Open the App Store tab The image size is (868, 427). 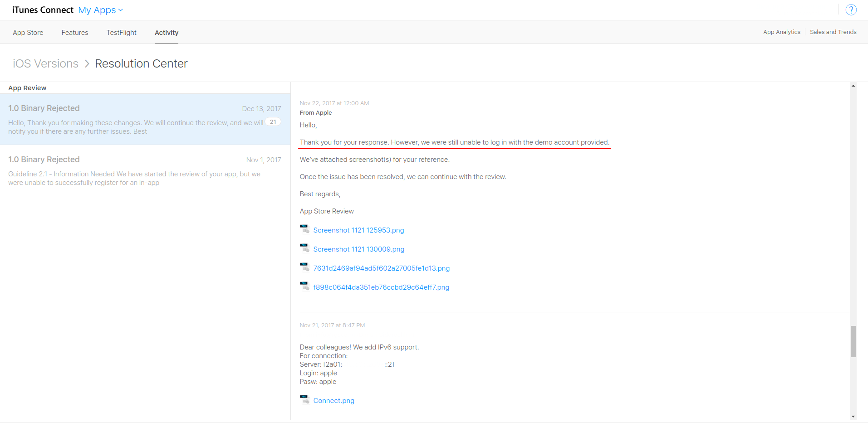pyautogui.click(x=28, y=33)
